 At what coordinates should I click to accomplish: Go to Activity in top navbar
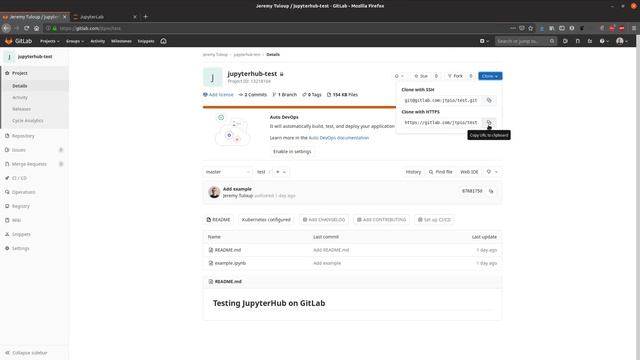pos(98,41)
